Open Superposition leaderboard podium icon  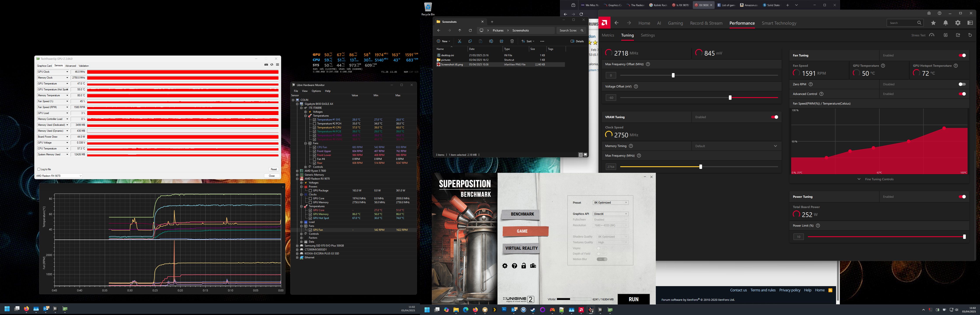533,266
